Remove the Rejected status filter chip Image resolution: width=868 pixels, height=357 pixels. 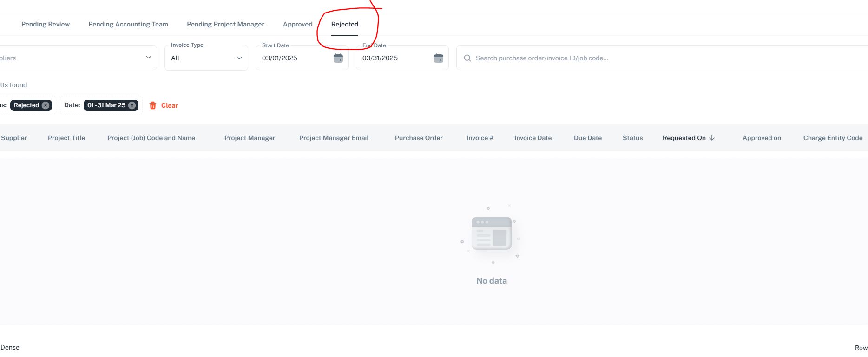click(46, 105)
